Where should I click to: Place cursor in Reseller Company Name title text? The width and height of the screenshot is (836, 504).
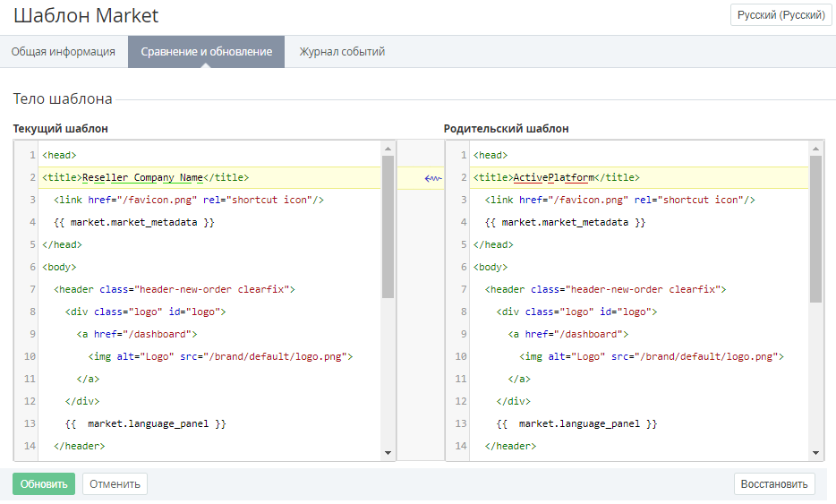[x=142, y=177]
